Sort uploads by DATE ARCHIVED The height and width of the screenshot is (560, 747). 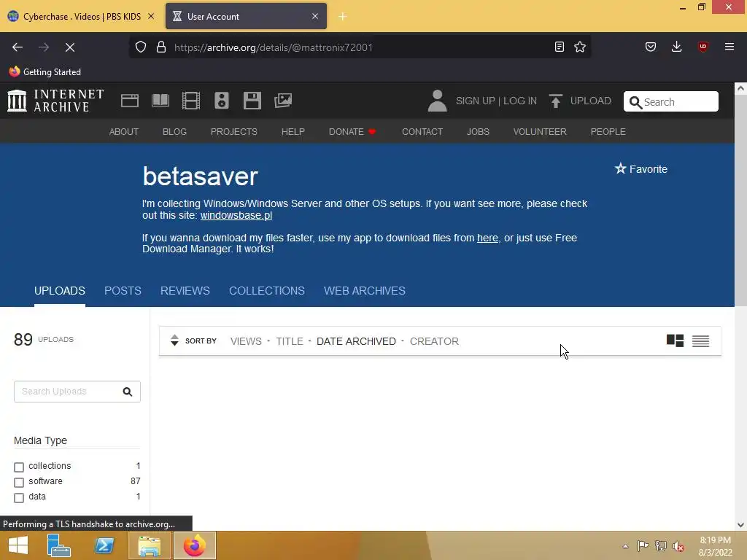tap(356, 341)
